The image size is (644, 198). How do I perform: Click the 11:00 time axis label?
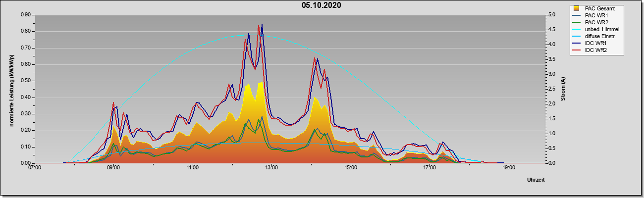click(x=193, y=167)
